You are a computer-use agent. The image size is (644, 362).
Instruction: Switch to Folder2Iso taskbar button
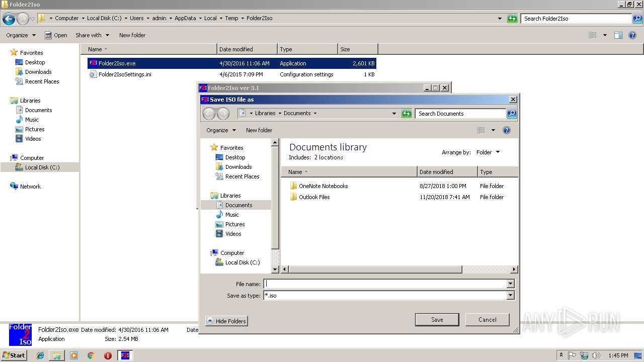click(x=125, y=355)
